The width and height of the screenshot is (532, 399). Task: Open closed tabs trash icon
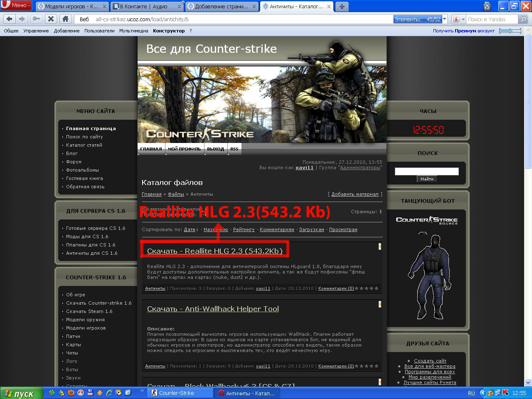point(487,6)
